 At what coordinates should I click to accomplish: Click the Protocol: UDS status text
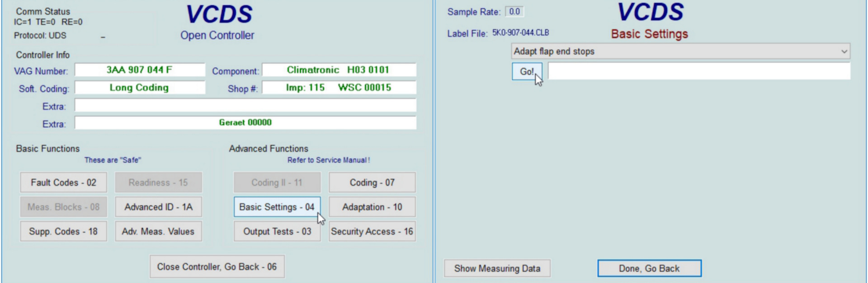[x=40, y=35]
